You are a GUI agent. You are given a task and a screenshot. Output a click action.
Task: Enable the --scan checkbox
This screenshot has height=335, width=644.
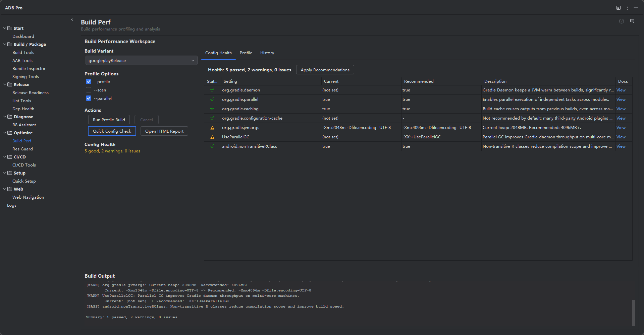coord(89,90)
